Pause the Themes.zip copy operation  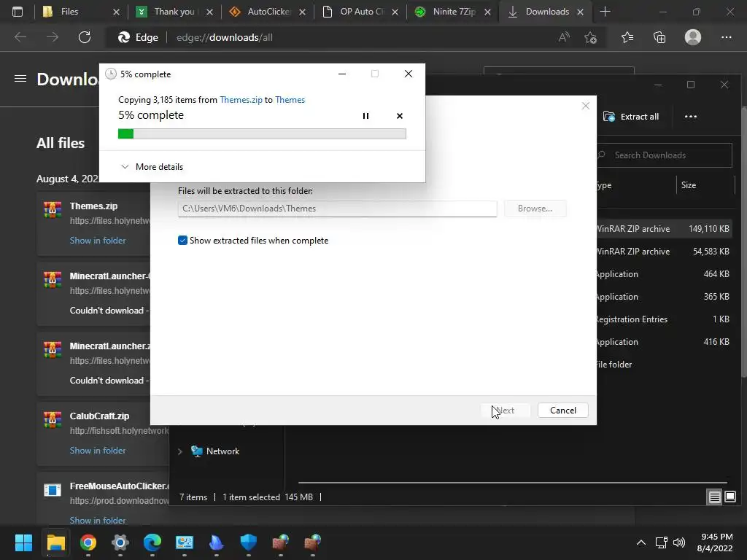tap(365, 116)
